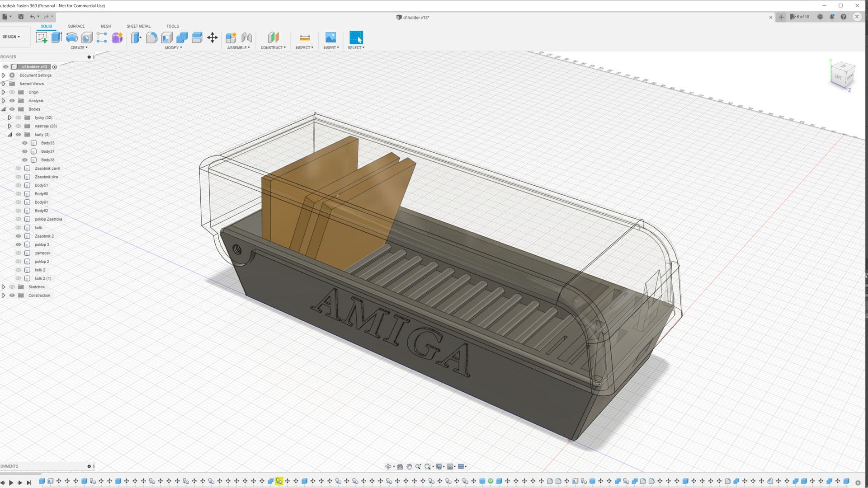Image resolution: width=868 pixels, height=488 pixels.
Task: Select the Shell tool
Action: pyautogui.click(x=167, y=38)
